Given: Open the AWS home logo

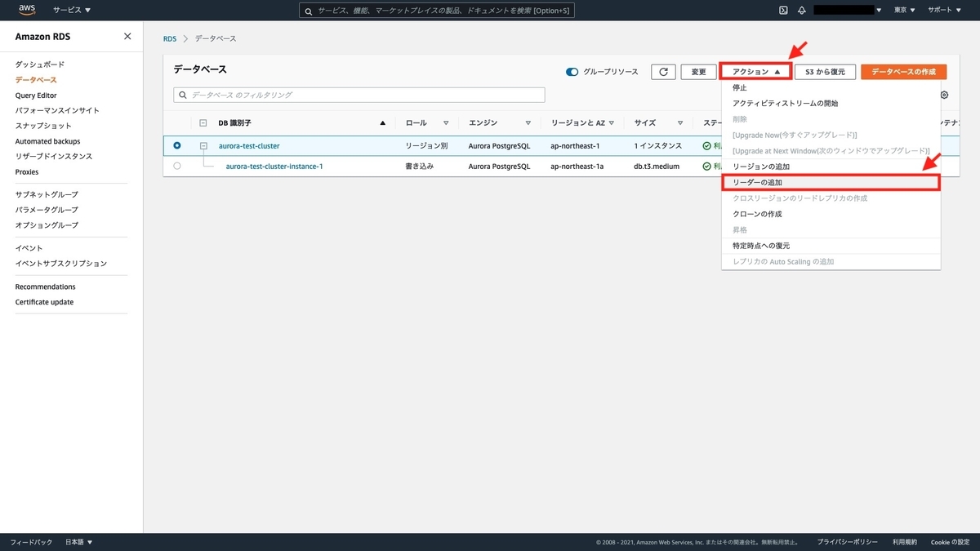Looking at the screenshot, I should [27, 10].
